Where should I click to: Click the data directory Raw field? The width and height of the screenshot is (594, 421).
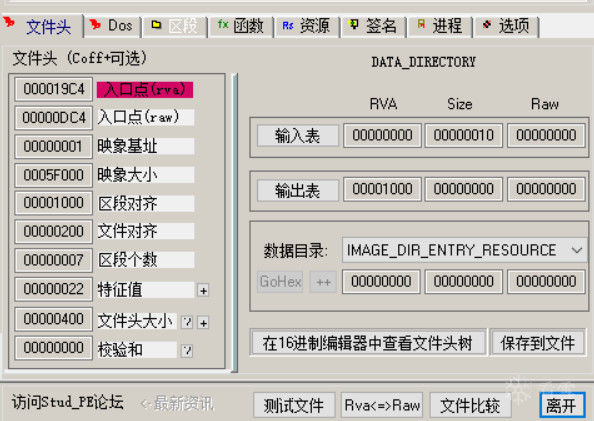tap(546, 282)
